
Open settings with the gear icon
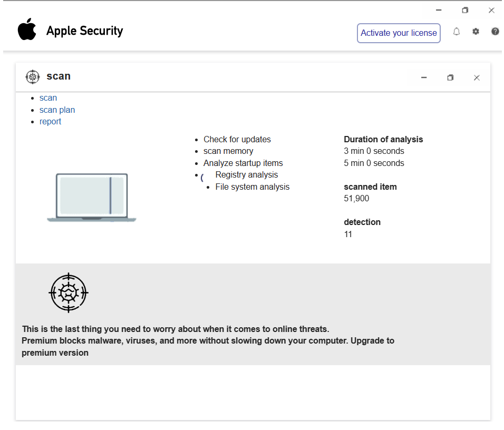(476, 32)
